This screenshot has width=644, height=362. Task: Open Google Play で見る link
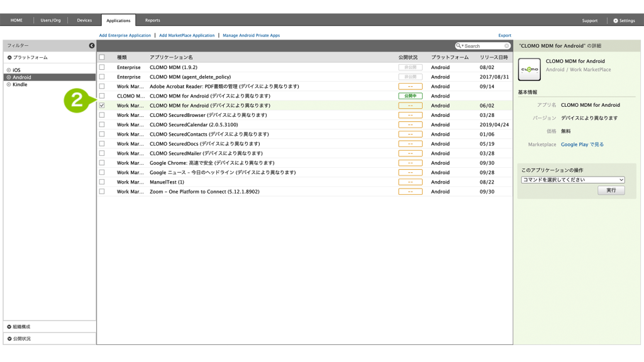582,145
